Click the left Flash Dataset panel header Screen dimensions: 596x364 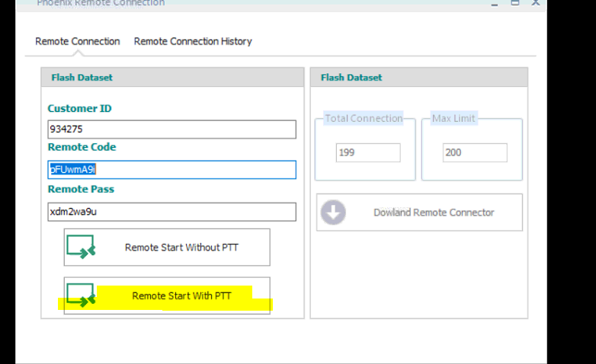pyautogui.click(x=172, y=78)
